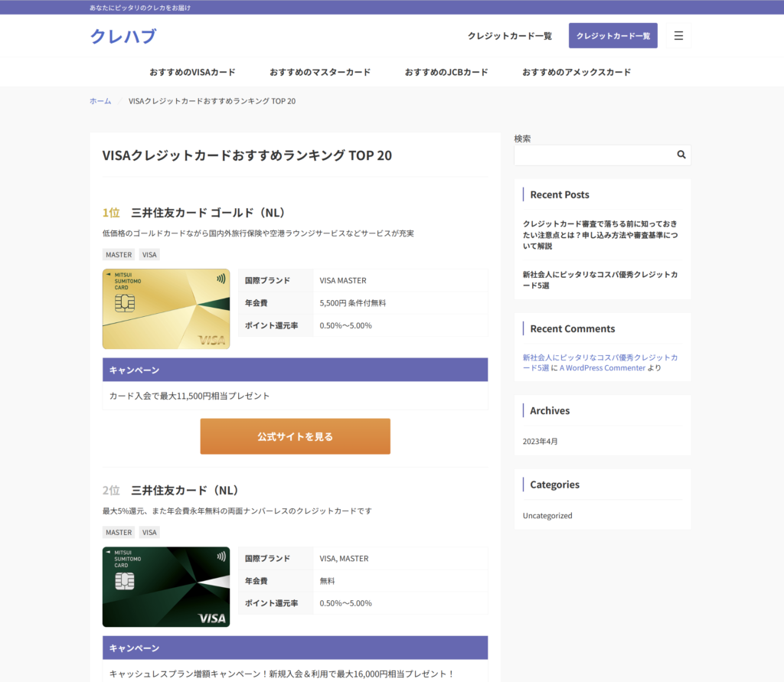Click the キャッシュレスプラン増額キャンペーン campaign text
This screenshot has height=682, width=784.
pyautogui.click(x=282, y=674)
